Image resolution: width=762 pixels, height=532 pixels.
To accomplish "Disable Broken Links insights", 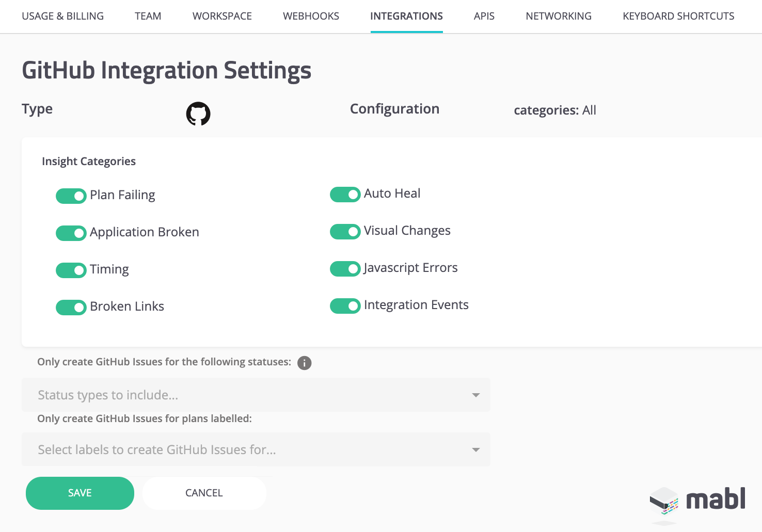I will click(x=71, y=307).
